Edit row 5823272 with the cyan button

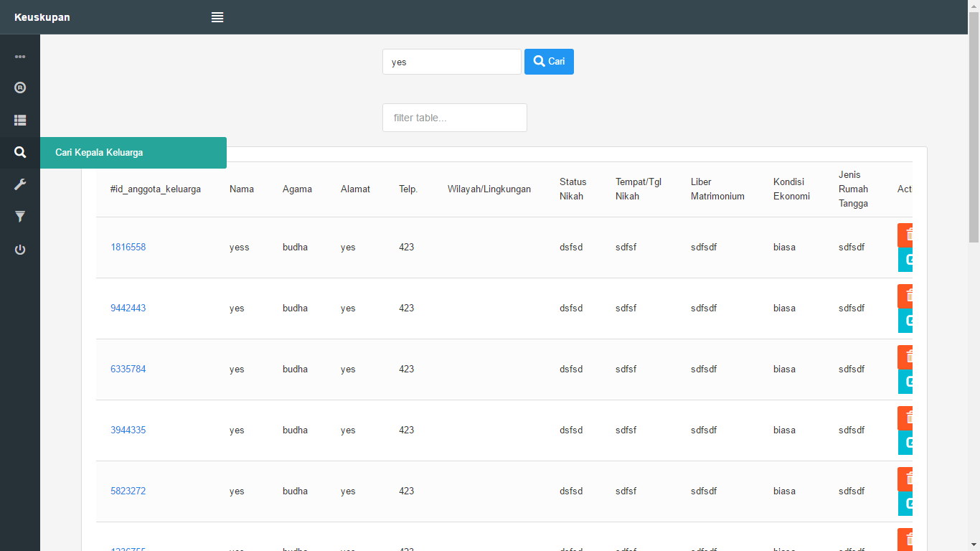pos(905,504)
